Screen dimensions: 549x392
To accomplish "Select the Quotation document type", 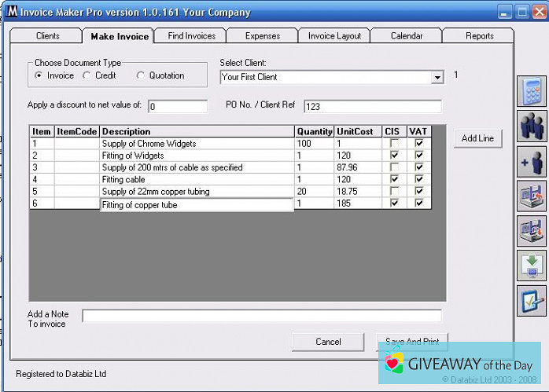I will pyautogui.click(x=141, y=76).
